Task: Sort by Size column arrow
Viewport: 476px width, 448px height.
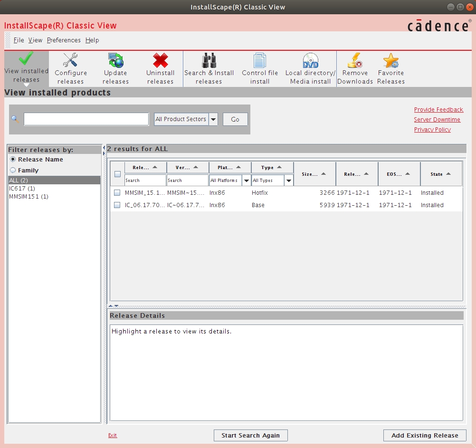Action: (x=324, y=174)
